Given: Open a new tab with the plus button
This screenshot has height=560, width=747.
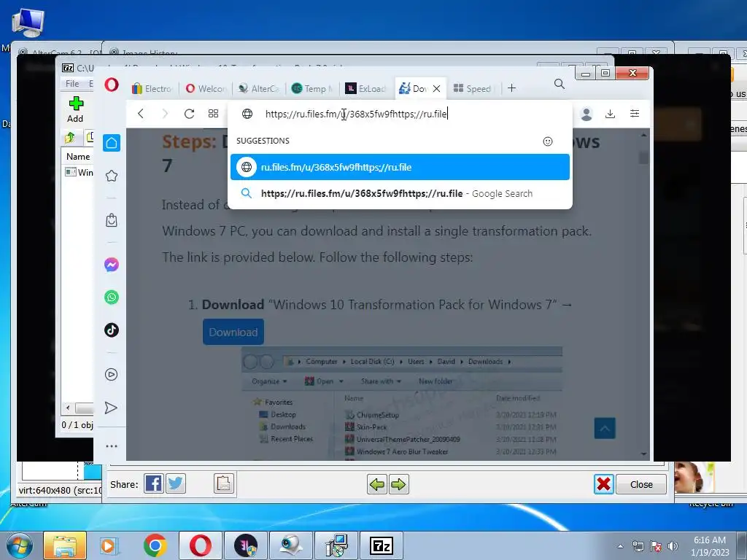Looking at the screenshot, I should point(511,88).
